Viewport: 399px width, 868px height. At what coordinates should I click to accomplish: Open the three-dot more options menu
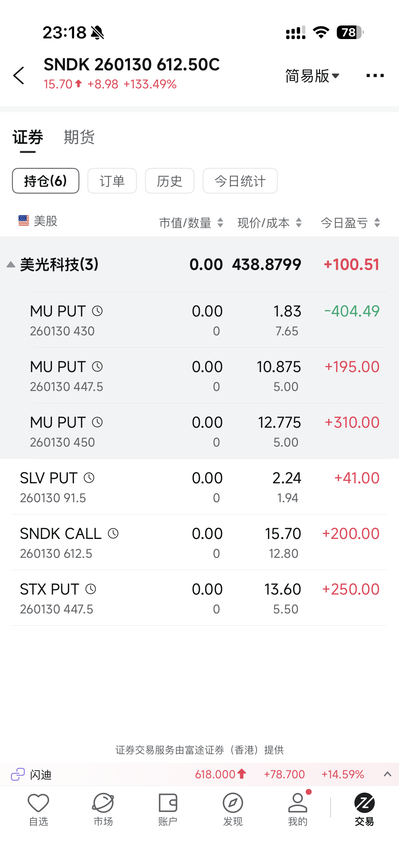coord(375,75)
